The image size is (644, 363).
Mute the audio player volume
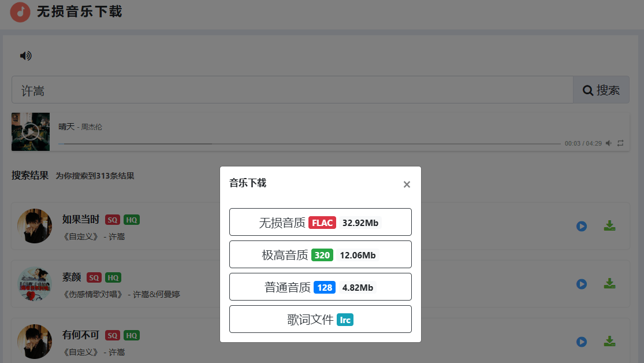(608, 143)
